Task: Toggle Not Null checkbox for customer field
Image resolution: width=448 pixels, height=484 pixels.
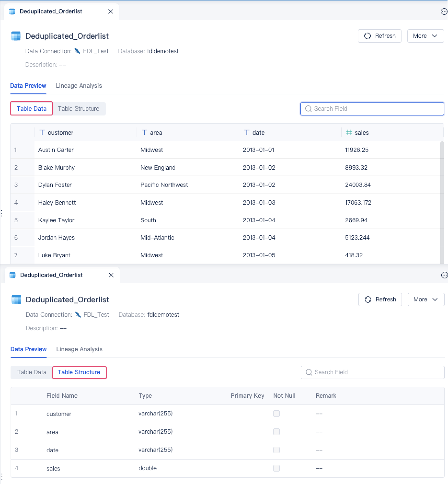Action: [277, 414]
